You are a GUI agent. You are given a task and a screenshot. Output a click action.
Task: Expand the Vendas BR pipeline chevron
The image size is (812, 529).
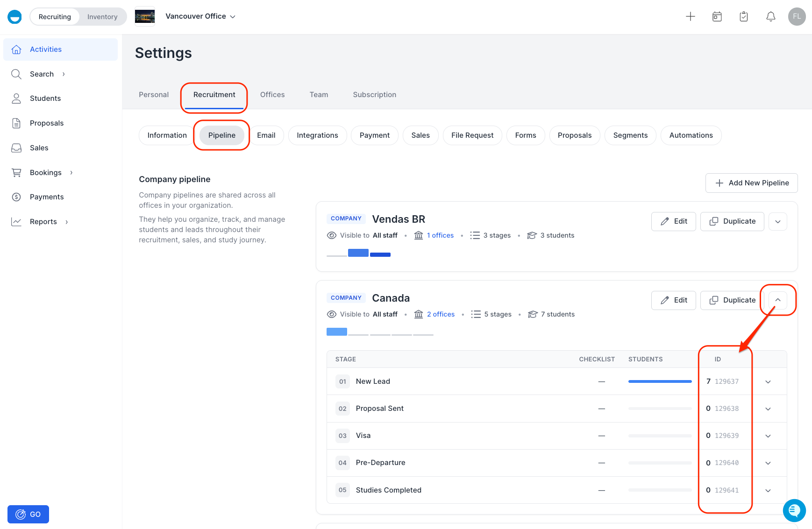(777, 221)
